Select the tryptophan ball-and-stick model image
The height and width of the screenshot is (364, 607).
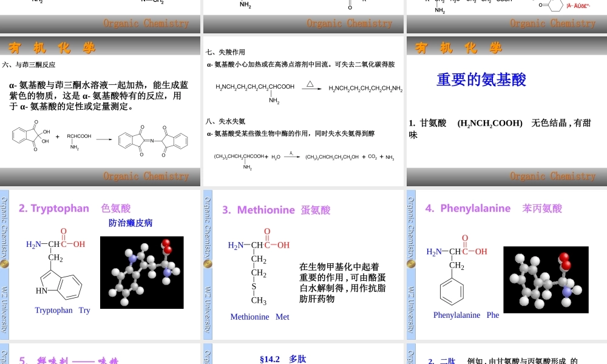141,272
